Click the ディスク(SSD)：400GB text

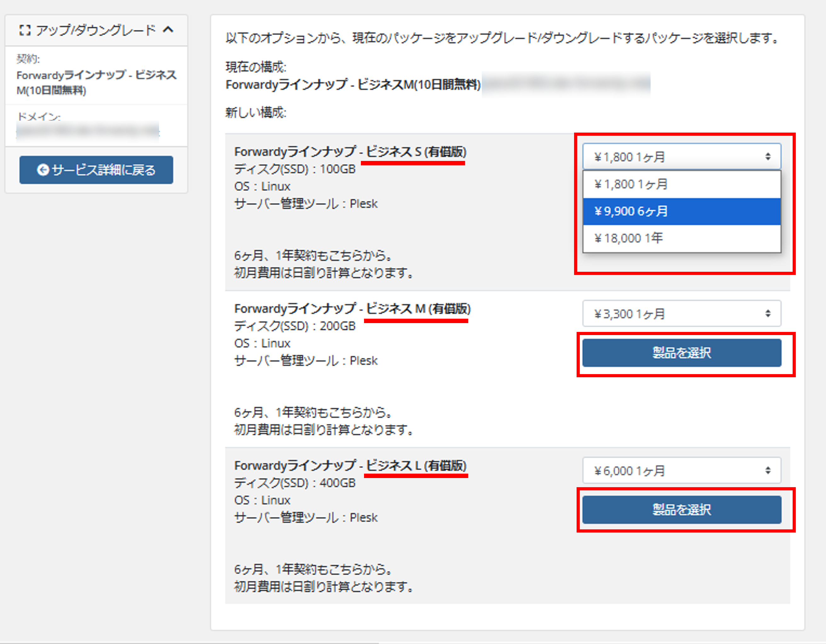295,483
